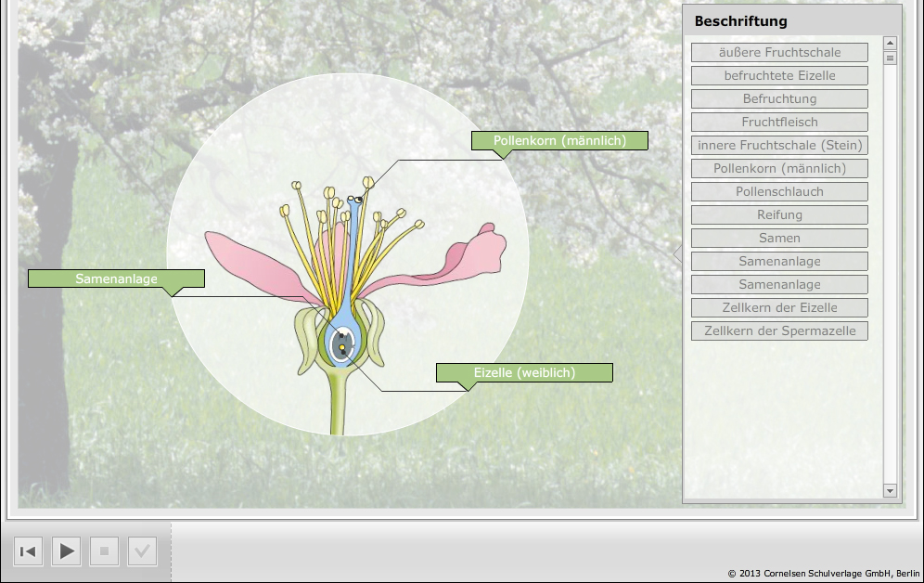Screen dimensions: 924x583
Task: Select the 'Reifung' label
Action: tap(779, 214)
